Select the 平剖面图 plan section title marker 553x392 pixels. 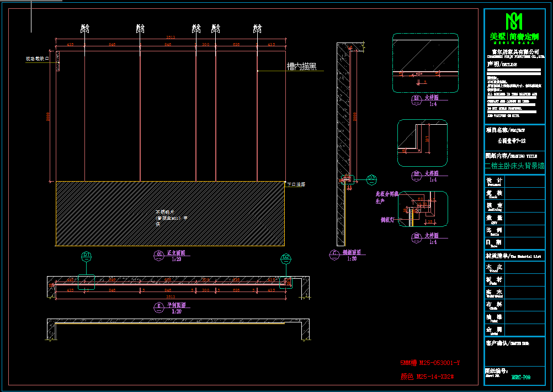click(x=158, y=305)
